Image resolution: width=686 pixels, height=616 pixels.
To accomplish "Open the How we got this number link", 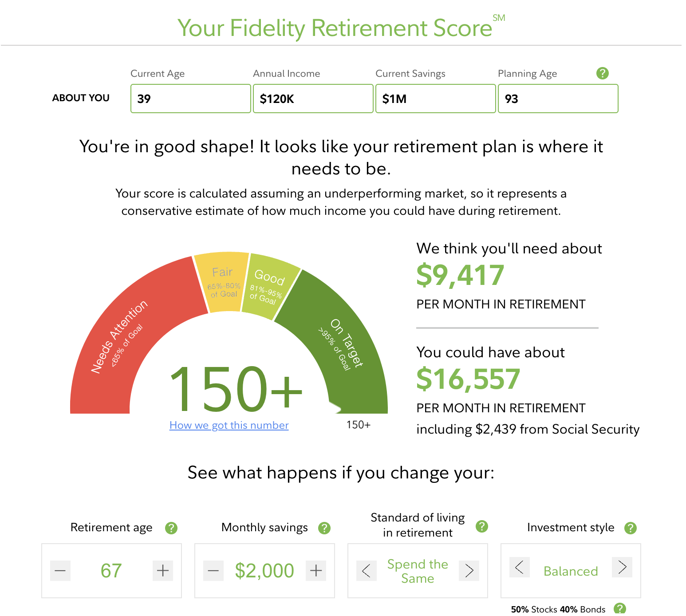I will pyautogui.click(x=229, y=425).
